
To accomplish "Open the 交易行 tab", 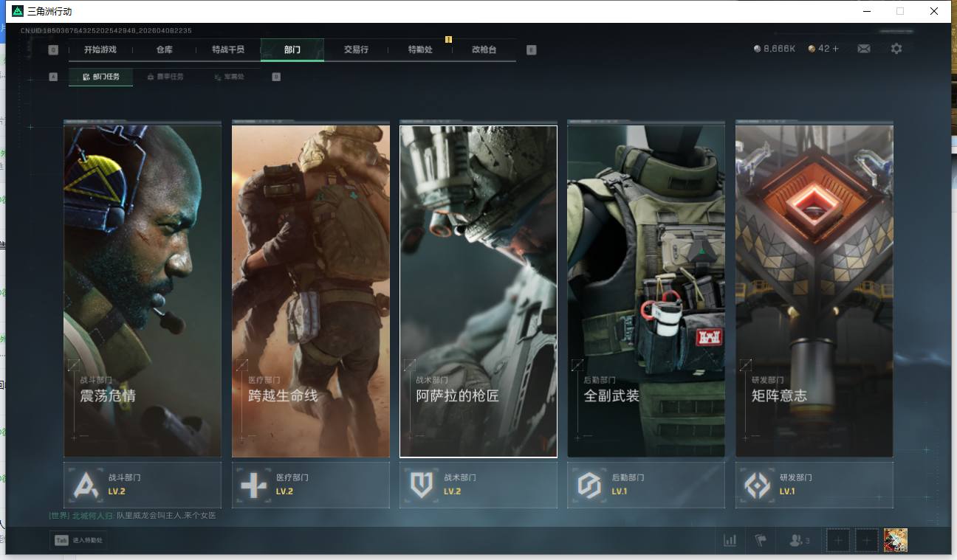I will (356, 49).
